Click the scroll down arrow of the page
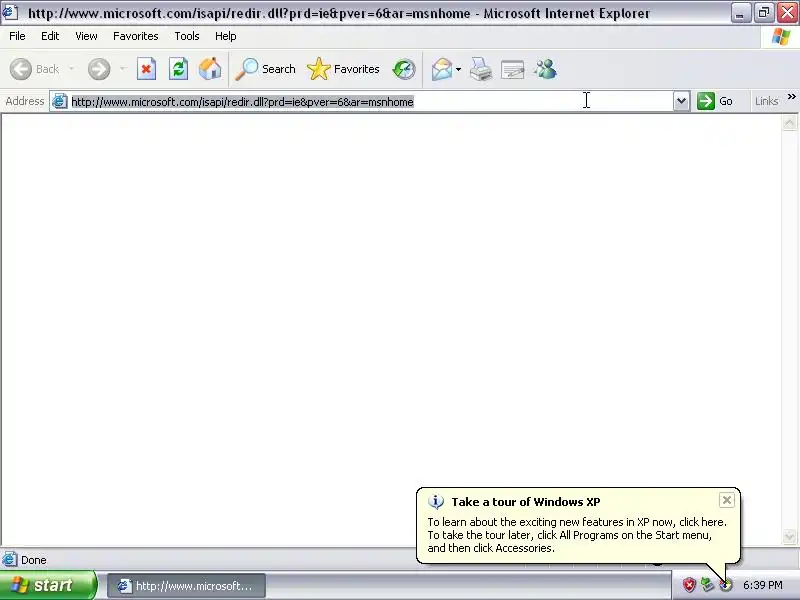Viewport: 800px width, 600px height. coord(789,536)
